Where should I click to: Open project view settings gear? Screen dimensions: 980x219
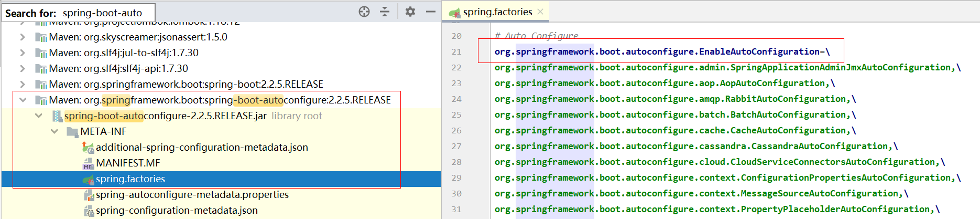[x=410, y=12]
